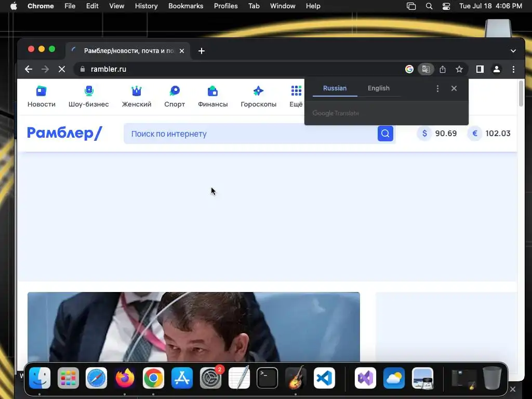
Task: Toggle the Chrome side panel
Action: coord(480,69)
